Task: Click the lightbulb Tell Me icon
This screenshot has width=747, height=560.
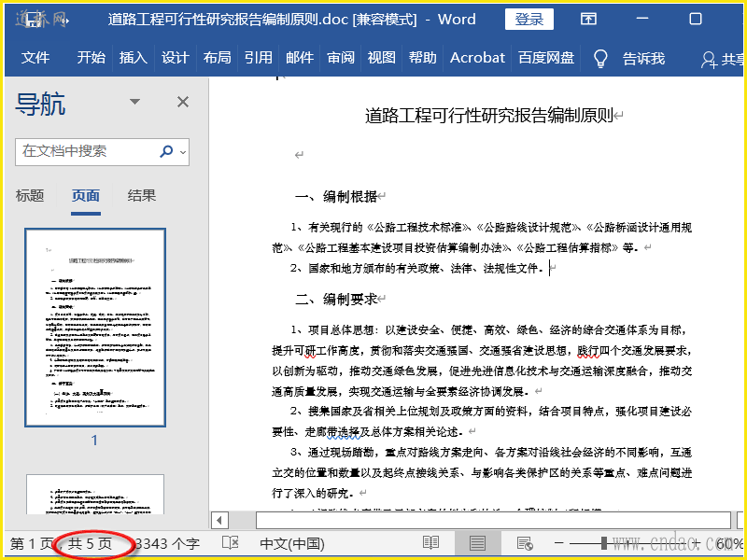Action: [x=600, y=58]
